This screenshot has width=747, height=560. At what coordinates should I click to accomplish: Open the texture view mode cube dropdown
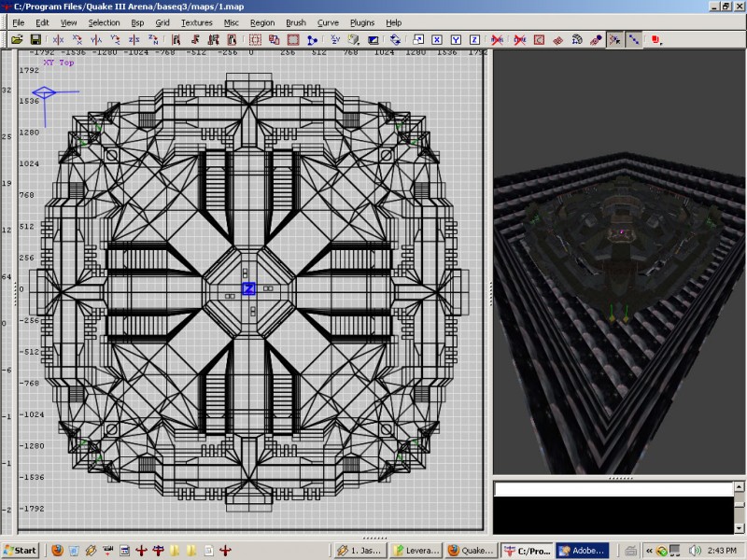354,39
